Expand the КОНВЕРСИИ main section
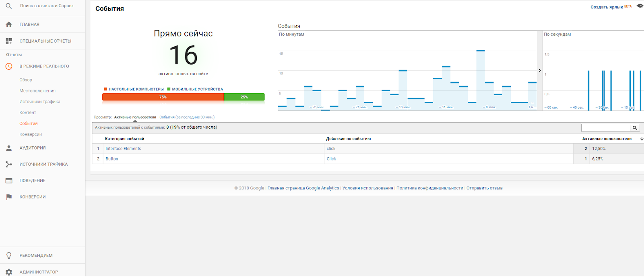 pyautogui.click(x=33, y=197)
